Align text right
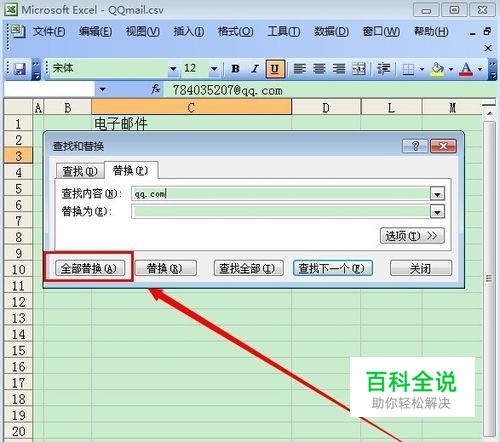 [x=339, y=69]
